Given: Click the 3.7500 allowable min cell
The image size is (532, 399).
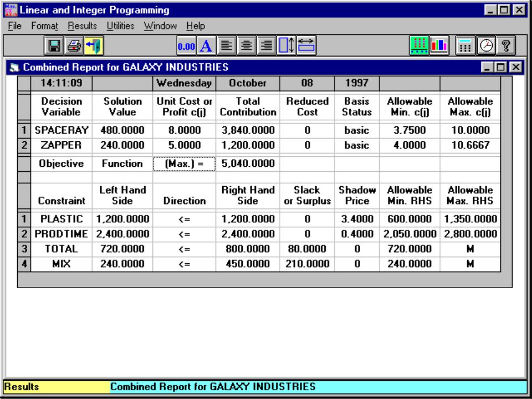Looking at the screenshot, I should [x=410, y=130].
